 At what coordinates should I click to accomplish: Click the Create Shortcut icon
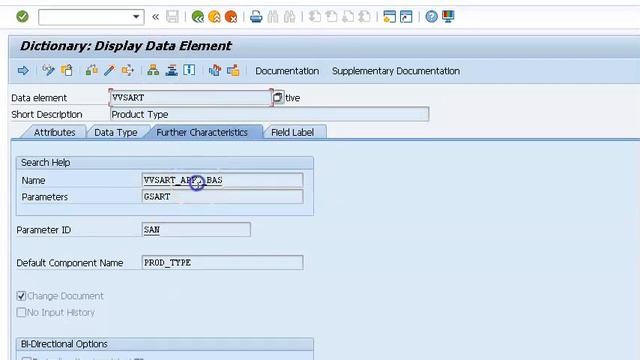click(x=406, y=17)
